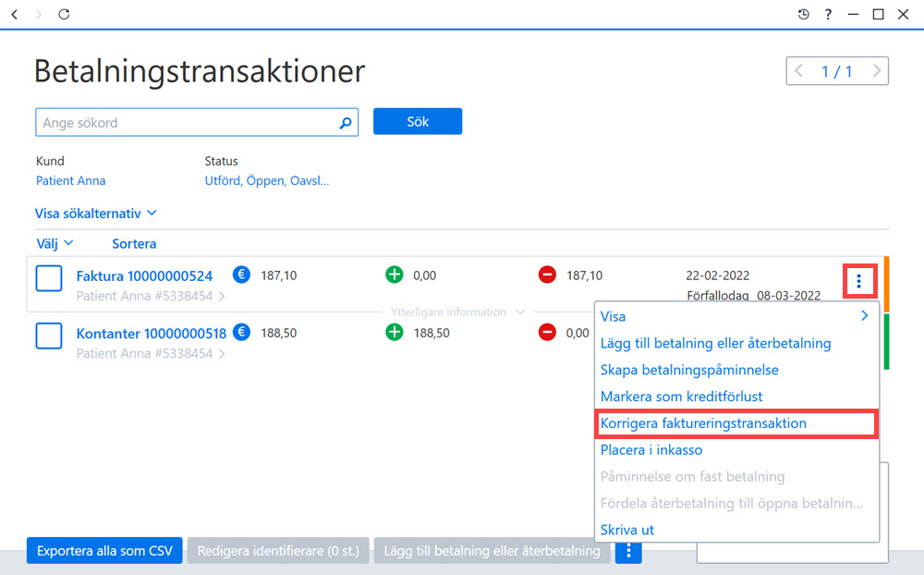Reload the page with refresh icon
Image resolution: width=924 pixels, height=575 pixels.
[x=64, y=14]
